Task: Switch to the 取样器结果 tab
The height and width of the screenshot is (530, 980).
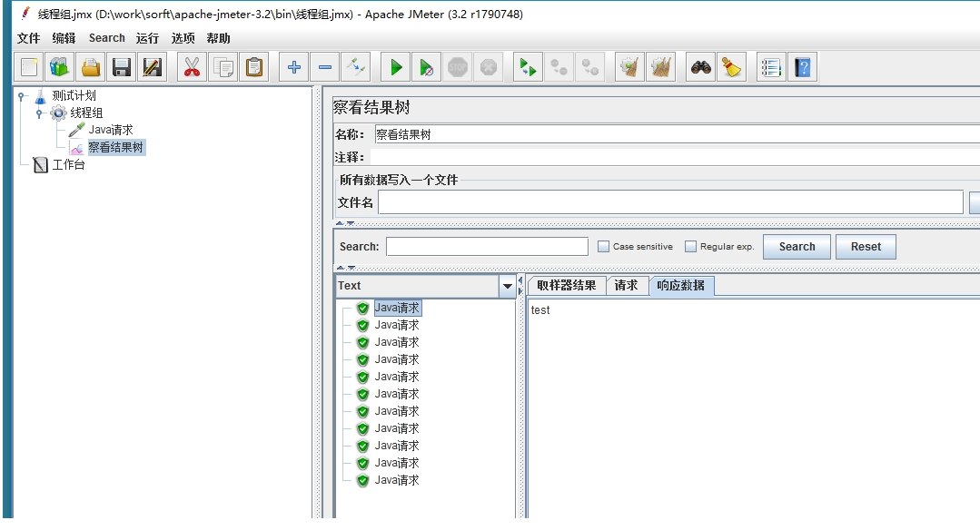Action: 566,285
